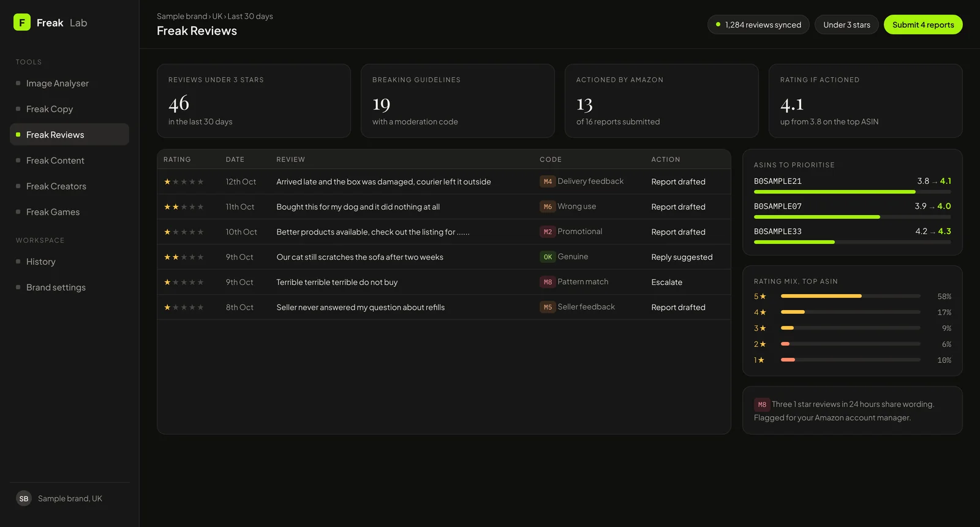Click the M8 badge beside Pattern match

coord(548,282)
